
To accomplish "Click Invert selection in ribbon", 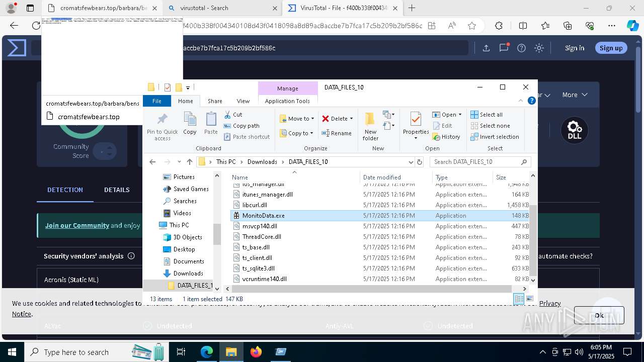I will [x=495, y=137].
